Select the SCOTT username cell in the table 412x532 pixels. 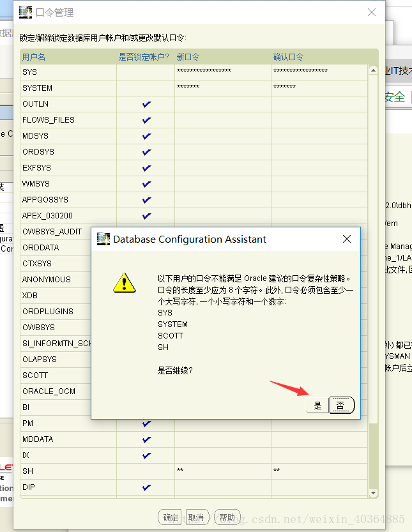tap(56, 376)
